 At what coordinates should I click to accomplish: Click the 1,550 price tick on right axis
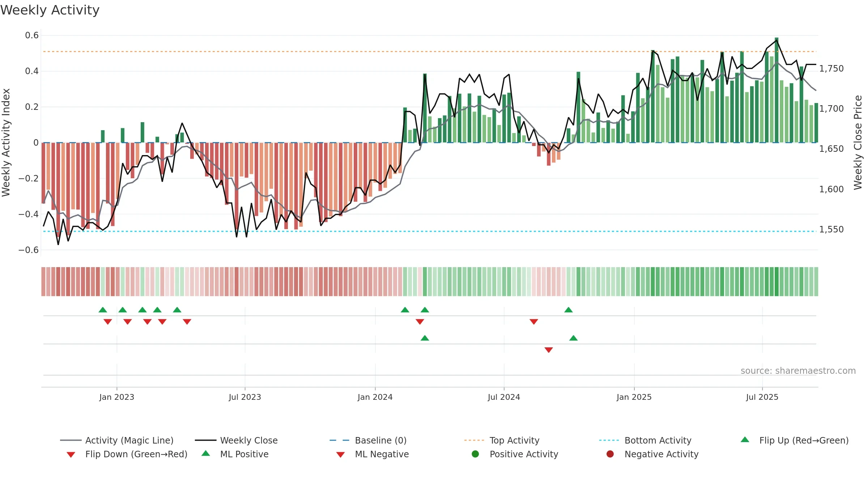click(x=831, y=230)
